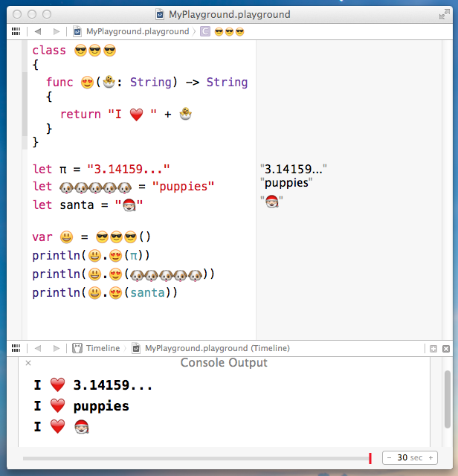Click console line ending with santa emoji
The width and height of the screenshot is (458, 476).
coord(61,426)
